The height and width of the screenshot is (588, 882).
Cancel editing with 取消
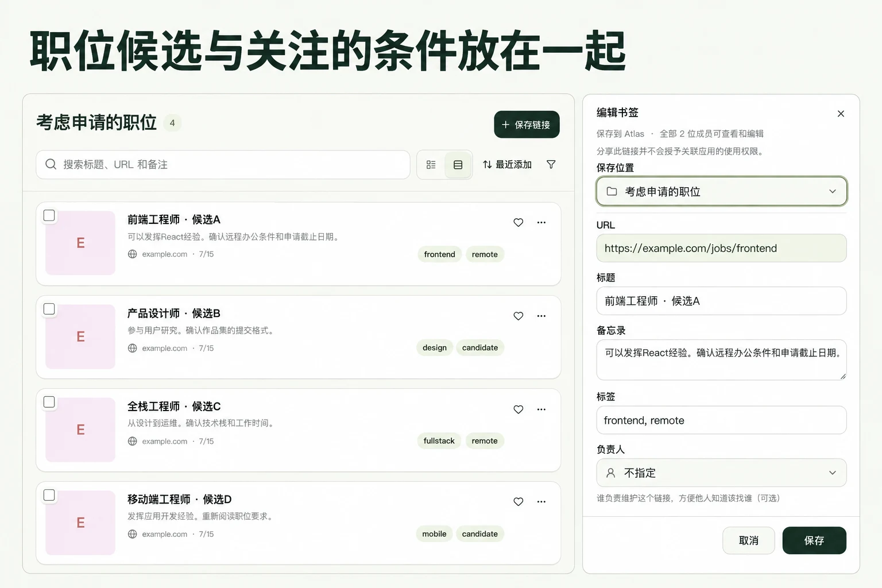pyautogui.click(x=749, y=540)
